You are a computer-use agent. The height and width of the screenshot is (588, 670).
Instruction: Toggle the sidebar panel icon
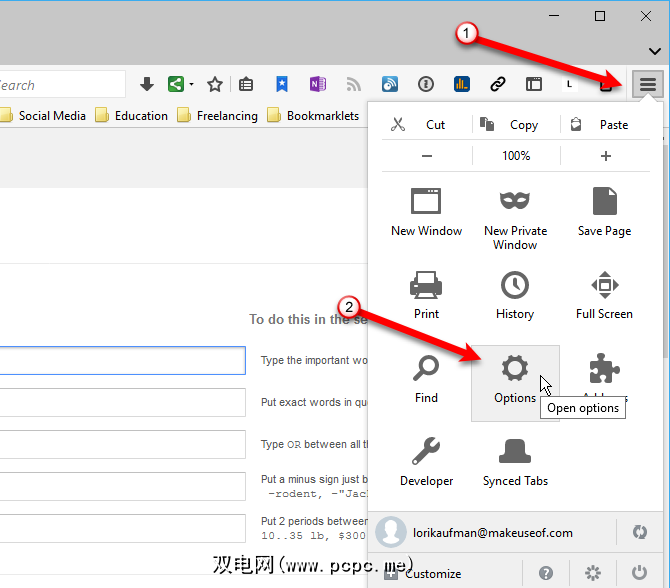point(534,84)
